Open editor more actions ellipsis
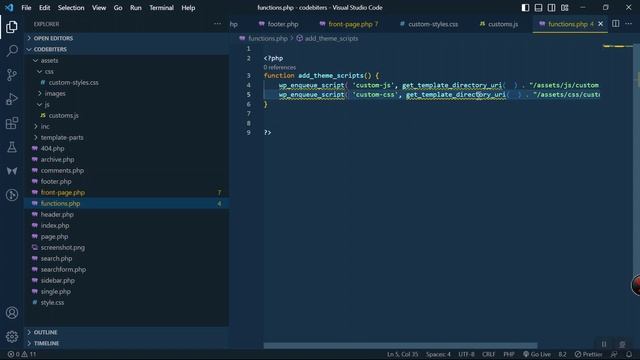This screenshot has width=640, height=360. click(629, 24)
